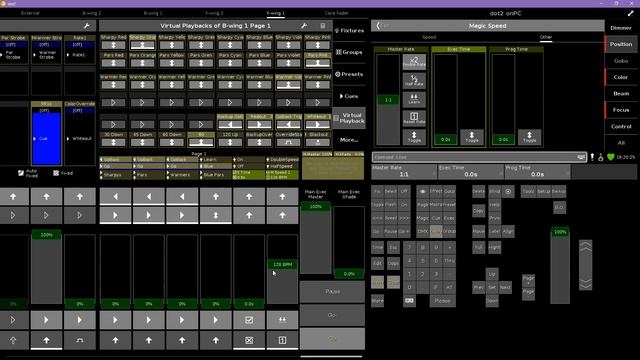Go back using Magic Speed left arrow

click(x=378, y=26)
